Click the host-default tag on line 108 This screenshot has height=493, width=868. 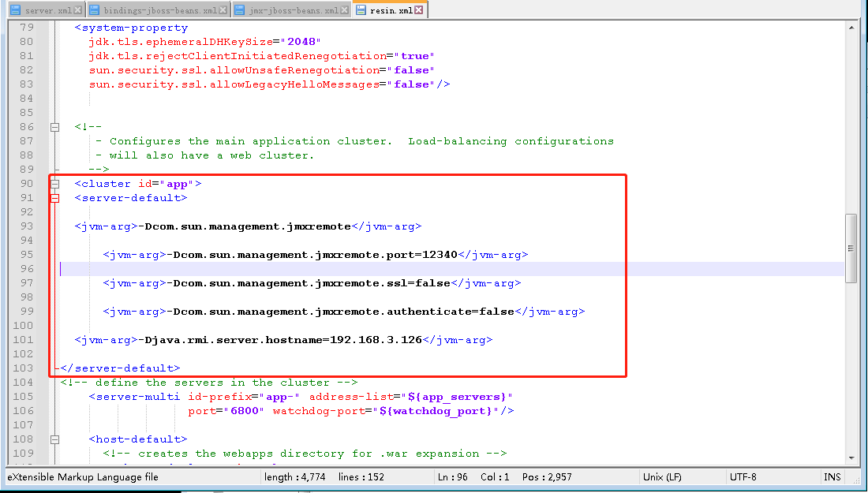tap(138, 439)
